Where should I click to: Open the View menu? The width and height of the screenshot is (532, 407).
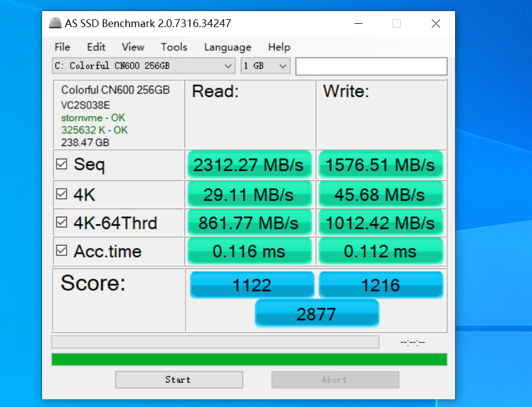pyautogui.click(x=133, y=47)
